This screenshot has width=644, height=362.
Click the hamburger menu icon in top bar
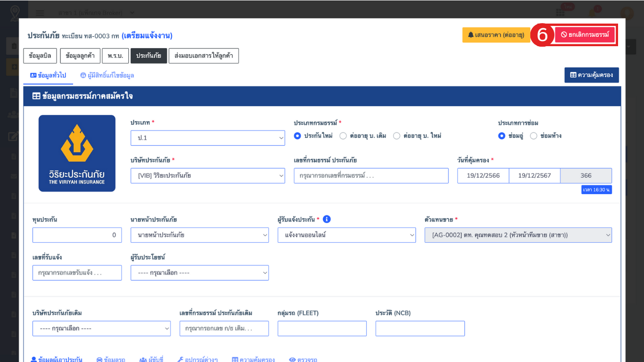(41, 13)
